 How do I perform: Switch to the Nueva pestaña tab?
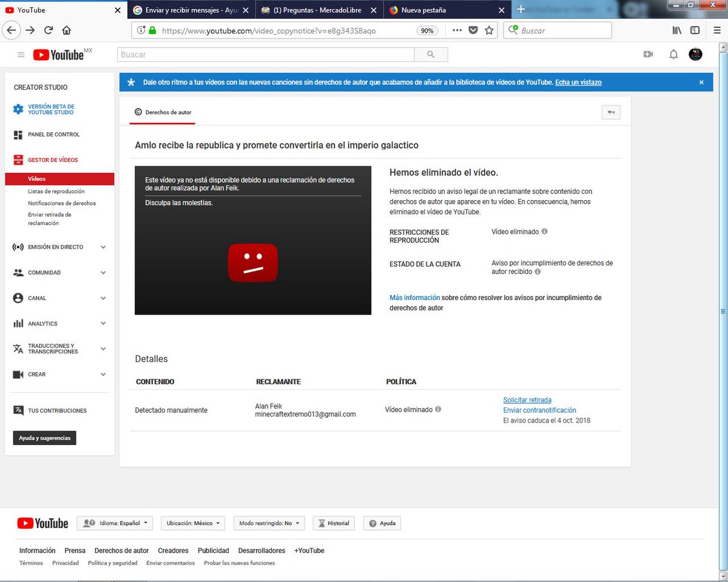click(x=447, y=10)
